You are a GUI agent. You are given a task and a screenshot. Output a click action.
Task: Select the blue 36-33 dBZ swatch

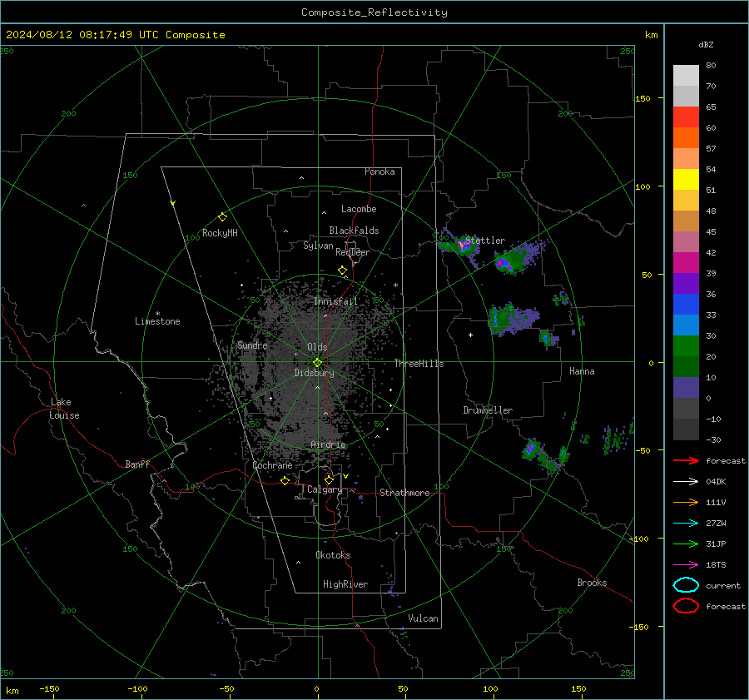pyautogui.click(x=686, y=305)
